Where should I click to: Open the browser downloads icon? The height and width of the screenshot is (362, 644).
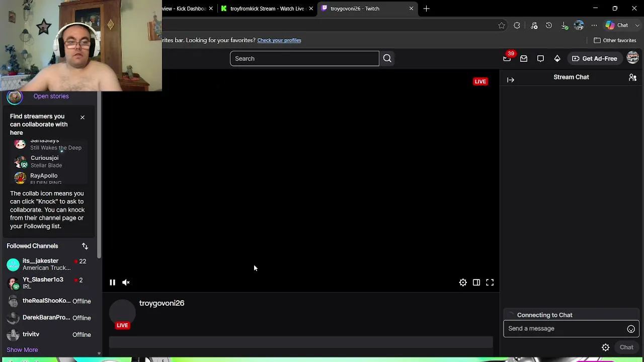(565, 26)
